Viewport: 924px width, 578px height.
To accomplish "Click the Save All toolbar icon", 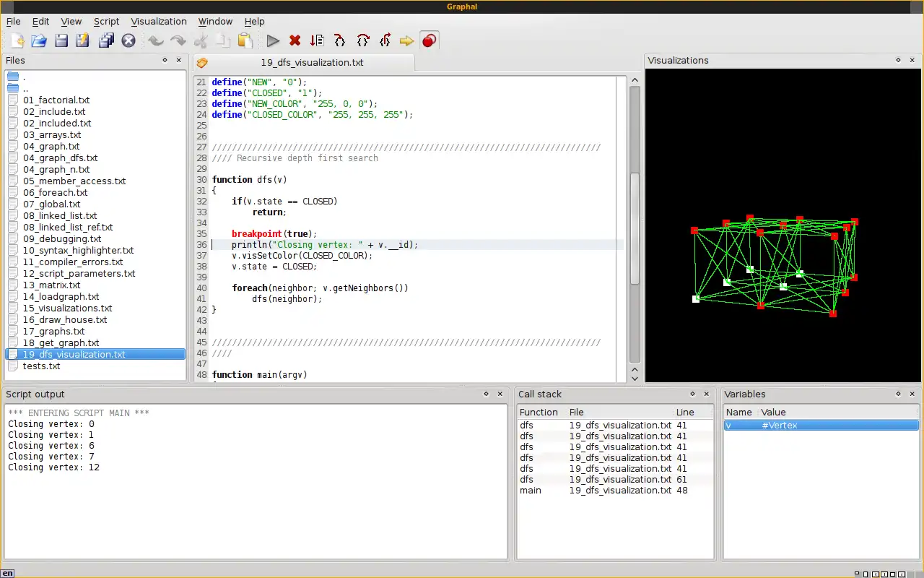I will click(x=106, y=41).
